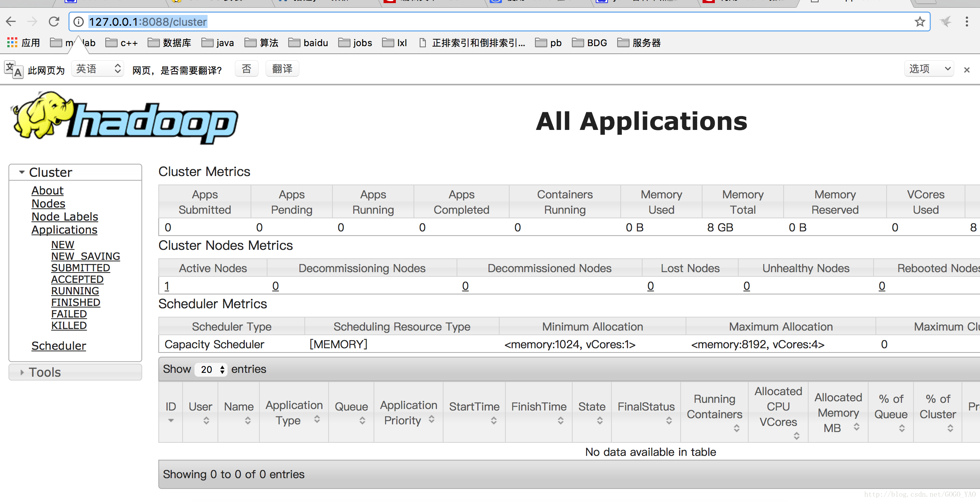Click the Node Labels sidebar link

click(64, 216)
